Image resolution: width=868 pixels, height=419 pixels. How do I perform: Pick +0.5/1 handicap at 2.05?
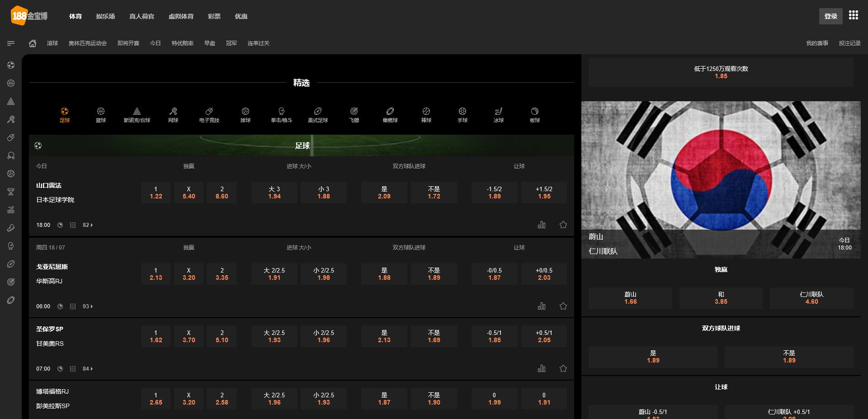(544, 336)
